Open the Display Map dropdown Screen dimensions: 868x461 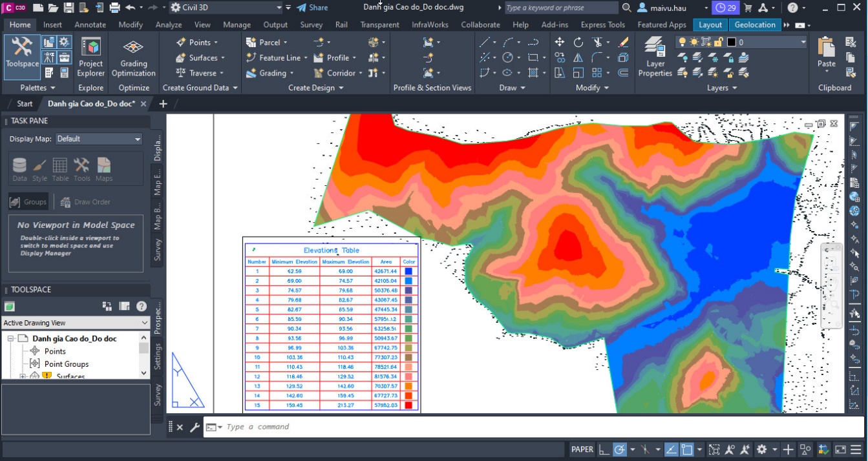point(99,139)
